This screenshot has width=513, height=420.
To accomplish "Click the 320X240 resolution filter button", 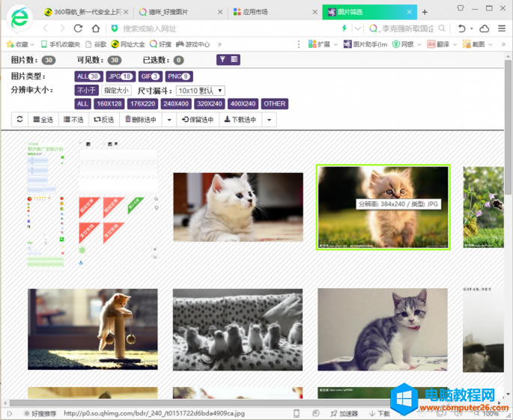I will click(x=210, y=104).
